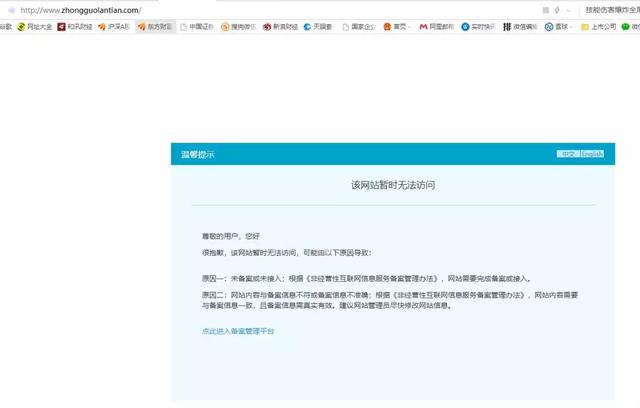Click the 监督提示 banner title
Image resolution: width=640 pixels, height=408 pixels.
click(198, 154)
